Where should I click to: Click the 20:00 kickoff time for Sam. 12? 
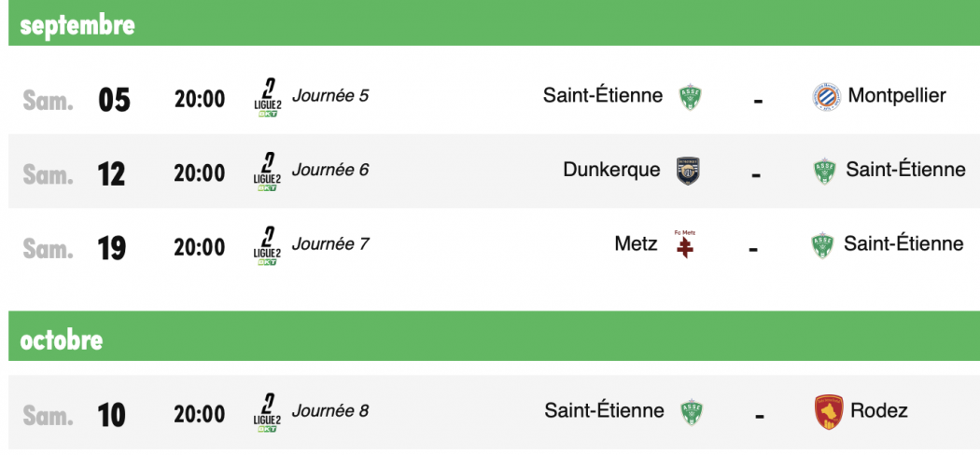tap(200, 172)
